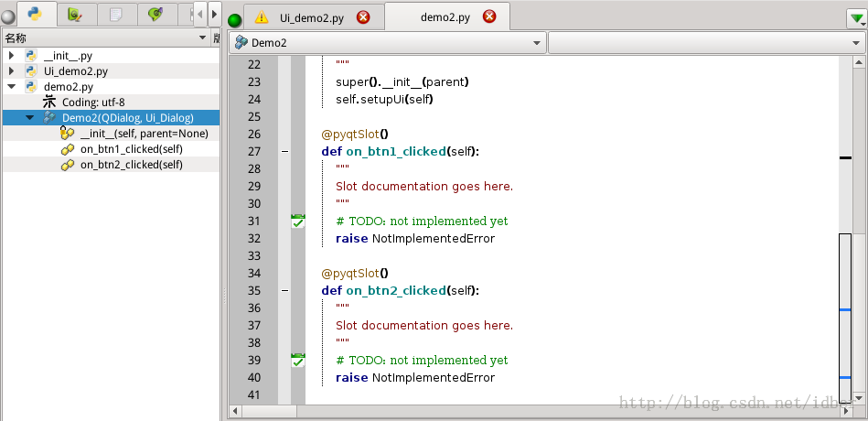Collapse the fold marker at line 35

pyautogui.click(x=284, y=290)
